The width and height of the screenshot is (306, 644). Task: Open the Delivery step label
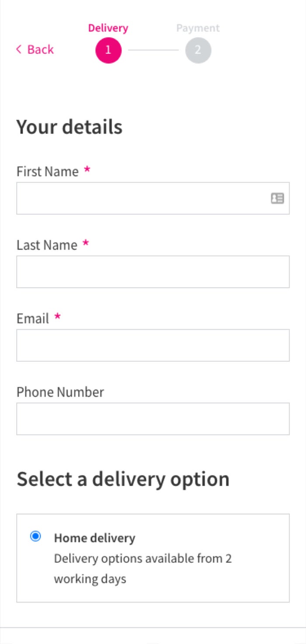pyautogui.click(x=108, y=28)
